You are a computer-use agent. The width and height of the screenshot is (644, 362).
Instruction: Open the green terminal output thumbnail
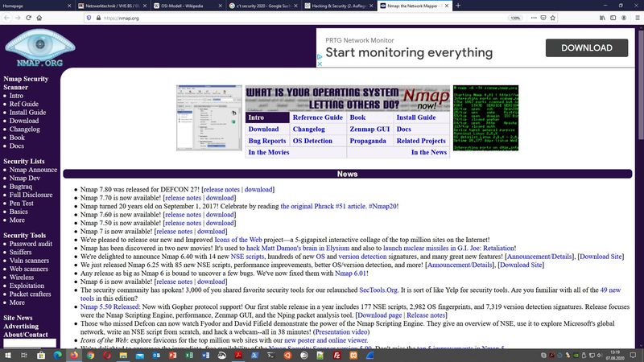pyautogui.click(x=485, y=117)
